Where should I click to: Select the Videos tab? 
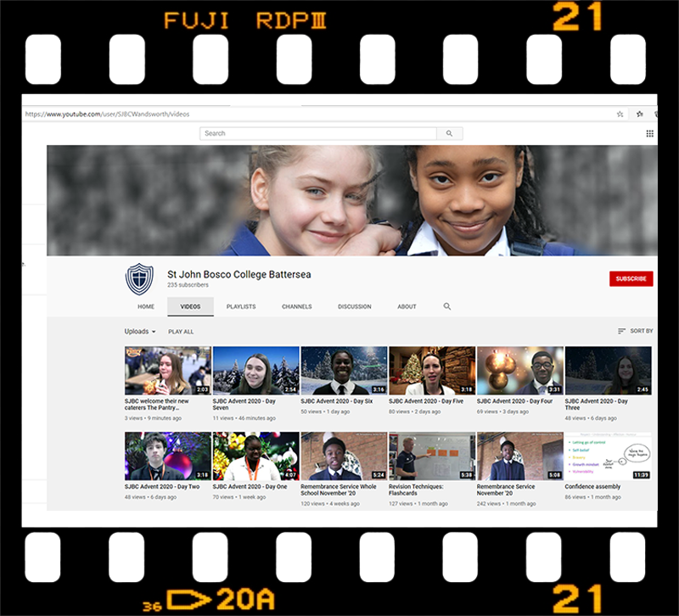pos(190,306)
